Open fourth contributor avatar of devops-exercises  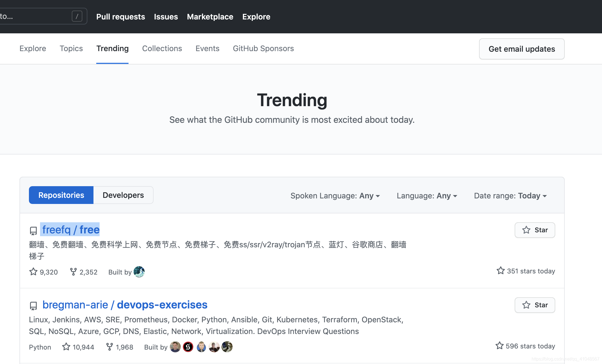(214, 347)
